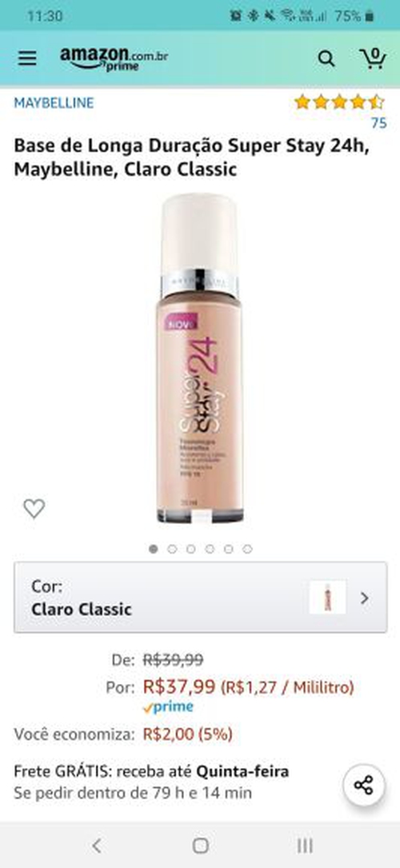Select the third image carousel dot
Image resolution: width=400 pixels, height=868 pixels.
[191, 549]
